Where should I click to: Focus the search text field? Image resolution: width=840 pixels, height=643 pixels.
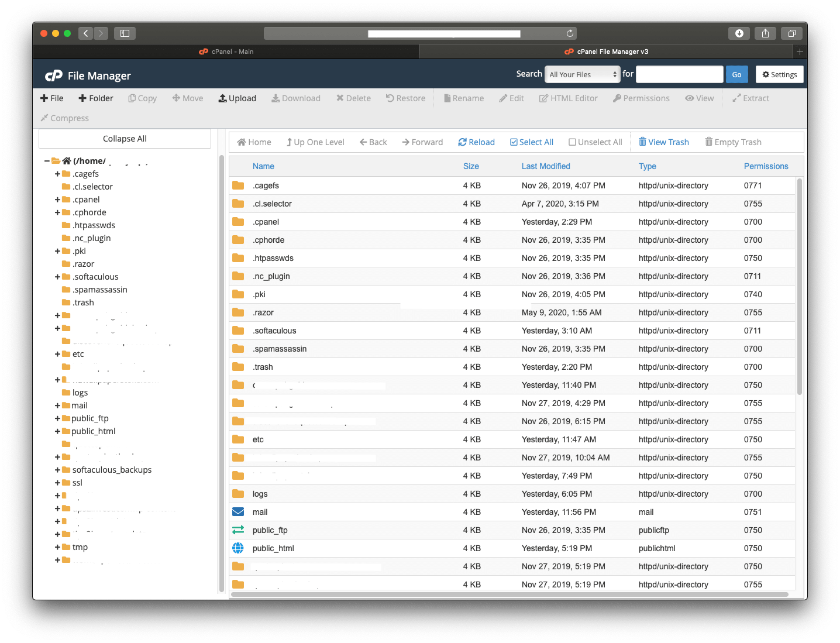pyautogui.click(x=680, y=74)
